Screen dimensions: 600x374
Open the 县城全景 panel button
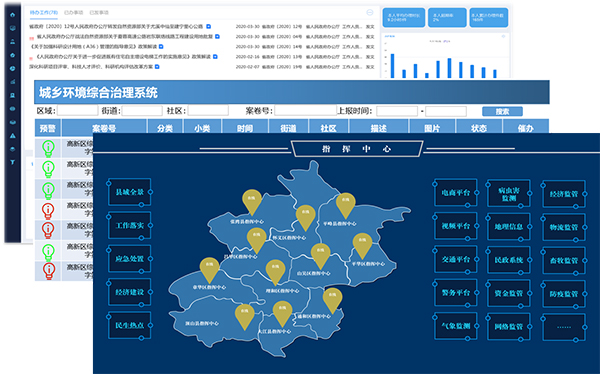130,192
